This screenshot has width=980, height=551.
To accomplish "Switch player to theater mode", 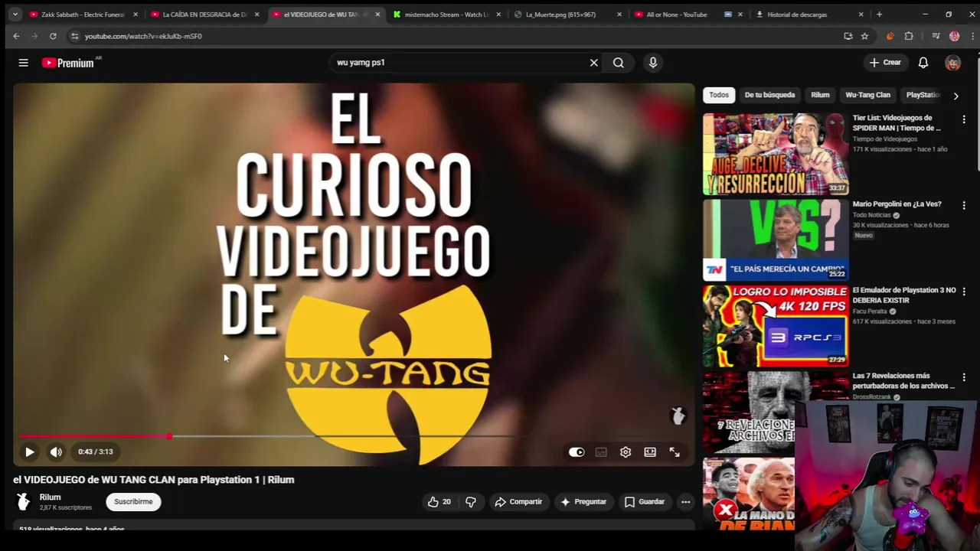I will (650, 452).
